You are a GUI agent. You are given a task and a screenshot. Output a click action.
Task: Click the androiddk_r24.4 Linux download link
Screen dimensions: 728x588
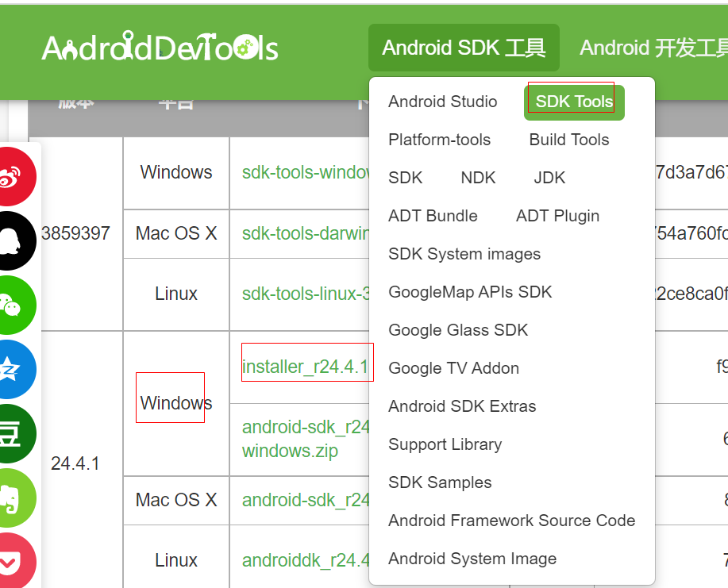[306, 560]
